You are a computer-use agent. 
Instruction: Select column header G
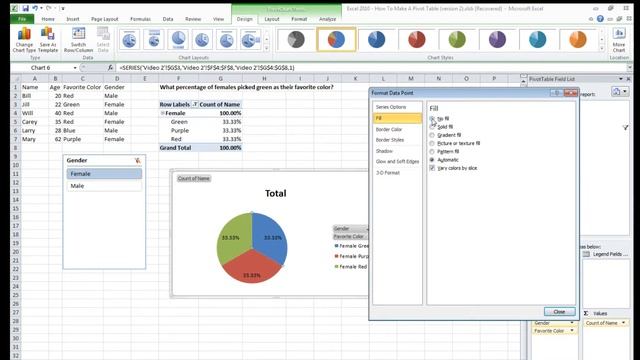click(x=220, y=78)
